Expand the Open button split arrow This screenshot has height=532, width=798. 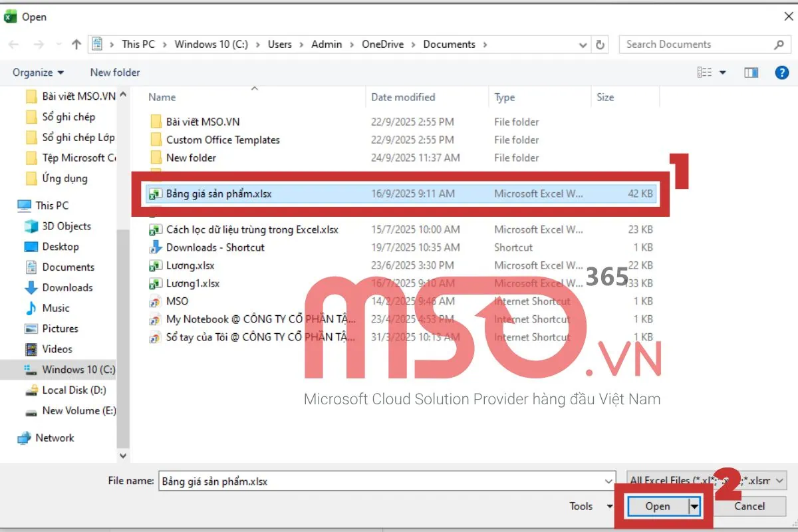pos(695,506)
